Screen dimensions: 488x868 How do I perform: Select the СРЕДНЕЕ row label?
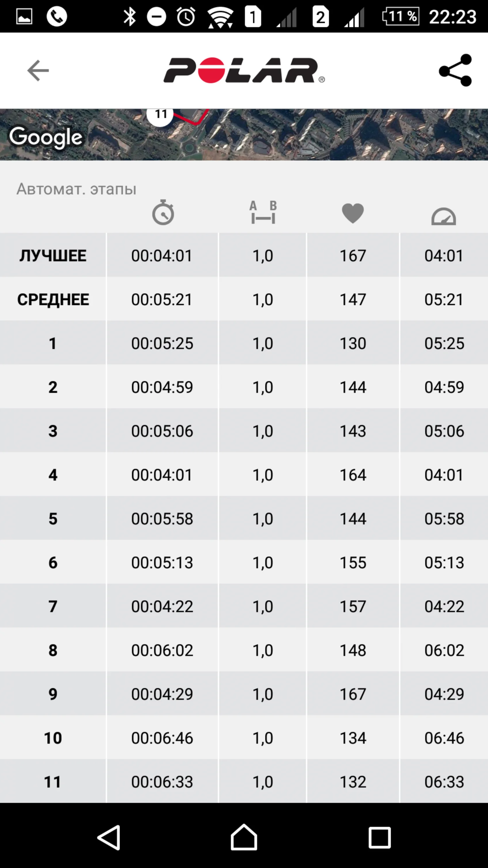(x=53, y=299)
